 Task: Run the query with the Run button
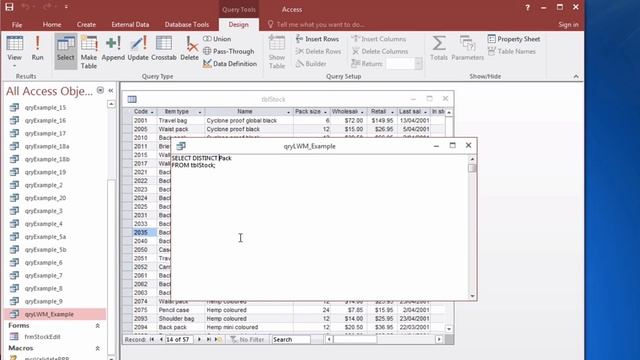tap(38, 49)
